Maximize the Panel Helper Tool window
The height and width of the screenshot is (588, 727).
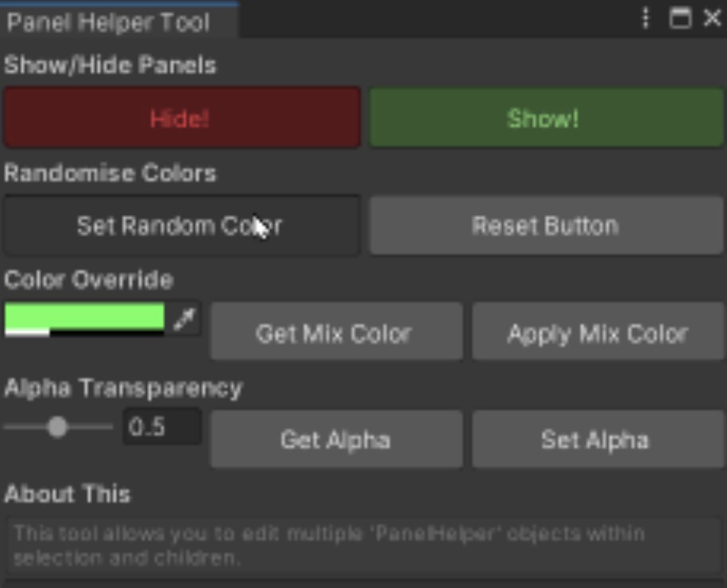pyautogui.click(x=681, y=19)
